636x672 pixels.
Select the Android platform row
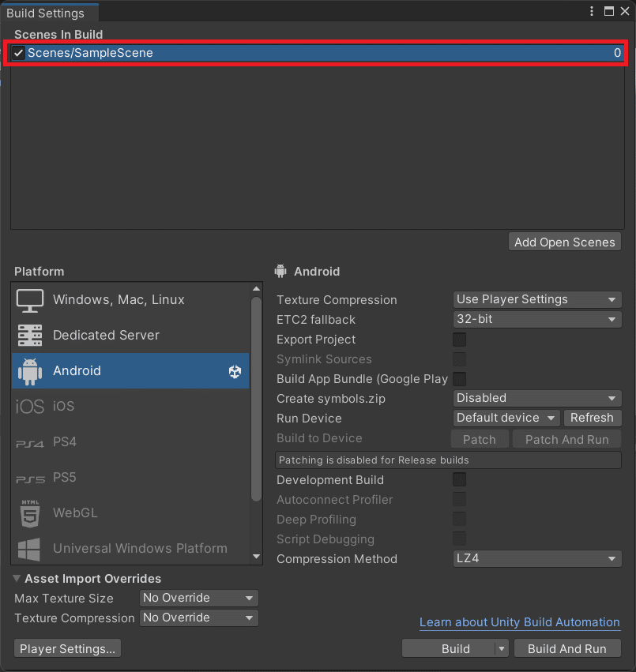[x=130, y=371]
